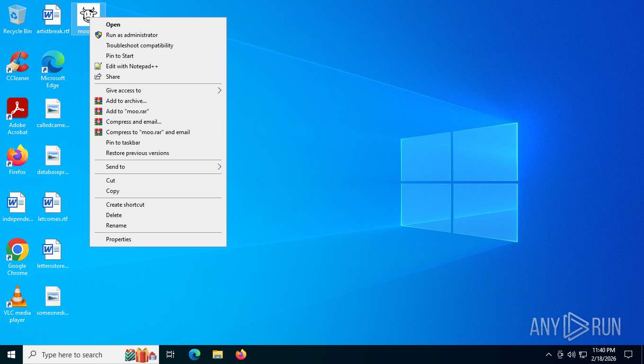Choose Create shortcut

pyautogui.click(x=158, y=205)
